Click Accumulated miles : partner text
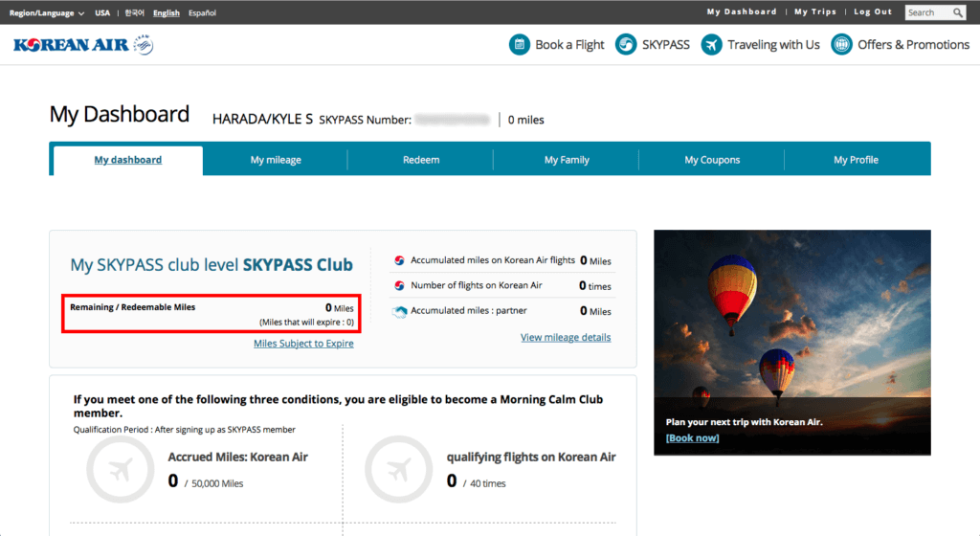 469,310
